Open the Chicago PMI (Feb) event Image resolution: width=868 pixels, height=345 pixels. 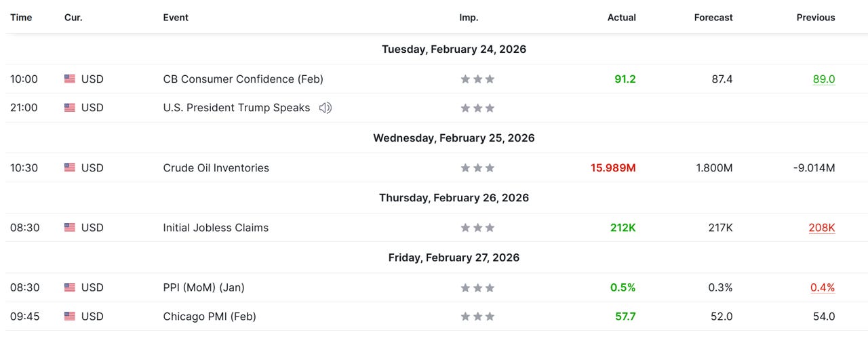pyautogui.click(x=210, y=317)
